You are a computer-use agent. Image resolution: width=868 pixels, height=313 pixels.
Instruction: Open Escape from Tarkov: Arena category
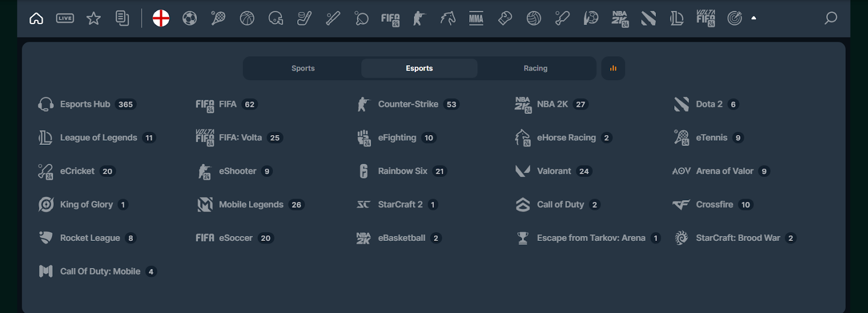click(x=588, y=238)
